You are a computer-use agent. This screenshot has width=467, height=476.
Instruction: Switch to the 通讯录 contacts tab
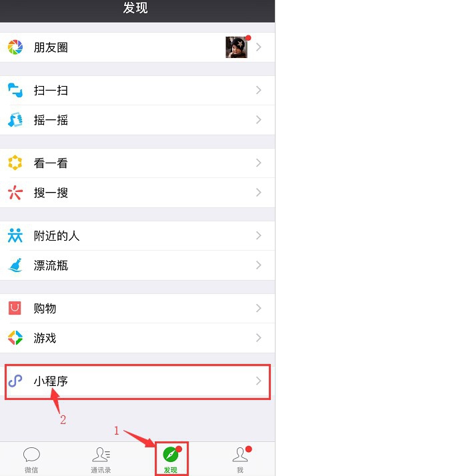[x=101, y=460]
